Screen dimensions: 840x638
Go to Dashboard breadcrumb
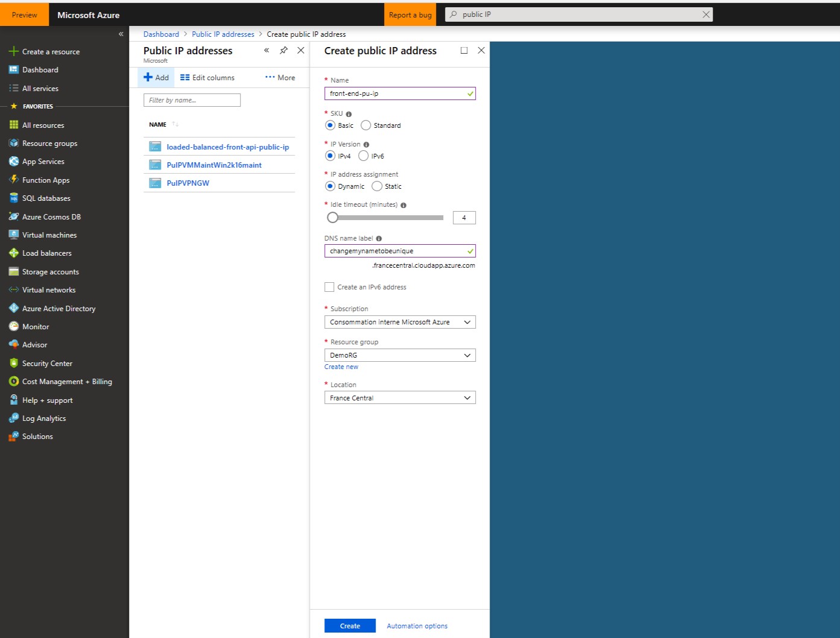click(x=161, y=34)
